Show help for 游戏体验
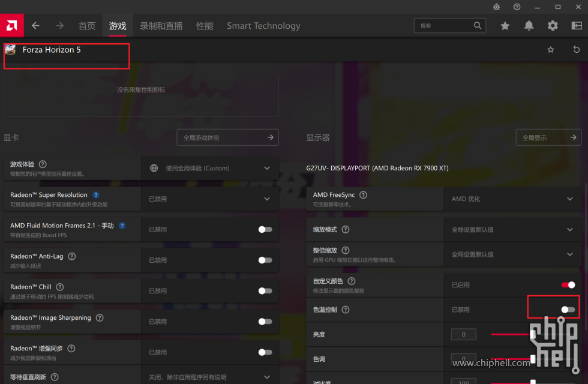The height and width of the screenshot is (384, 588). pyautogui.click(x=43, y=164)
